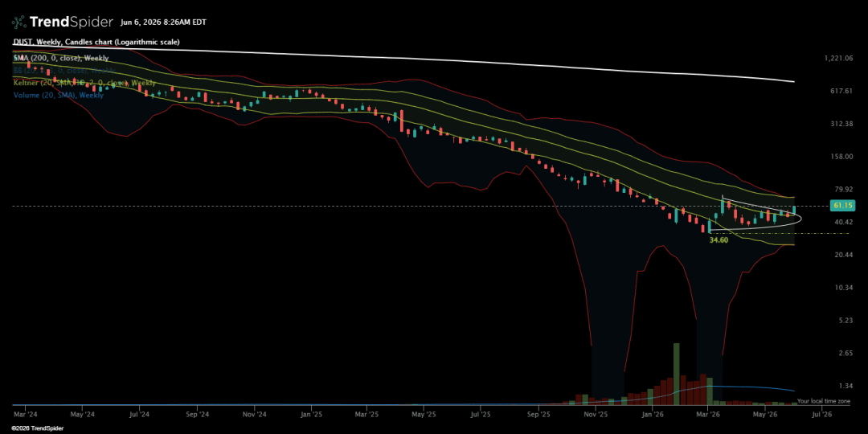This screenshot has width=868, height=434.
Task: Click the Jan '25 date axis label
Action: coord(312,414)
